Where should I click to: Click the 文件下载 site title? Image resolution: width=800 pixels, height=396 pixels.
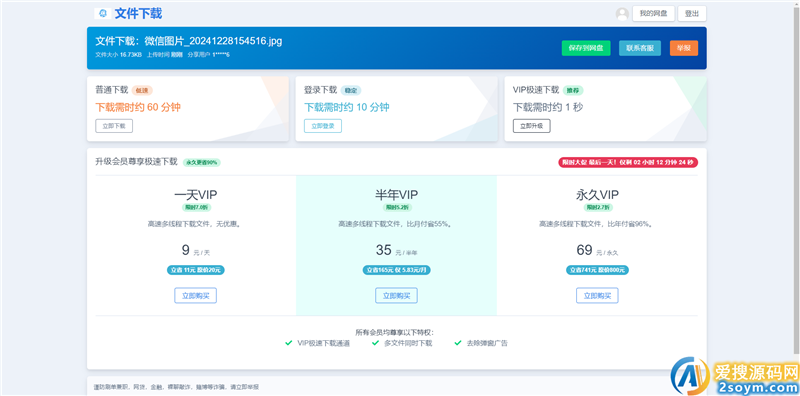[x=138, y=14]
